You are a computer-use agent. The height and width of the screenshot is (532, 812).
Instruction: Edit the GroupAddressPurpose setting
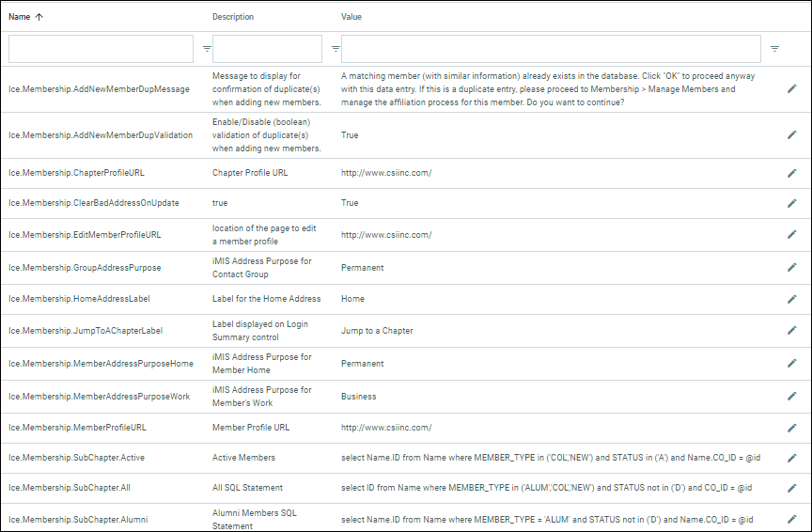tap(791, 267)
